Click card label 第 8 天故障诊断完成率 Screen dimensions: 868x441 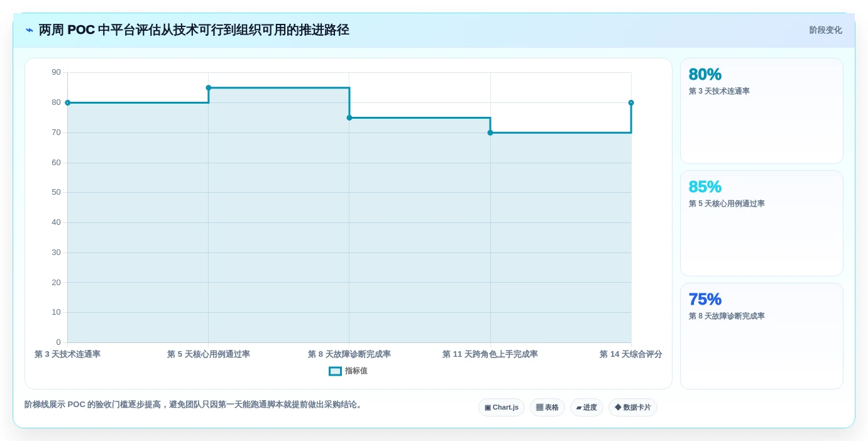pos(727,316)
